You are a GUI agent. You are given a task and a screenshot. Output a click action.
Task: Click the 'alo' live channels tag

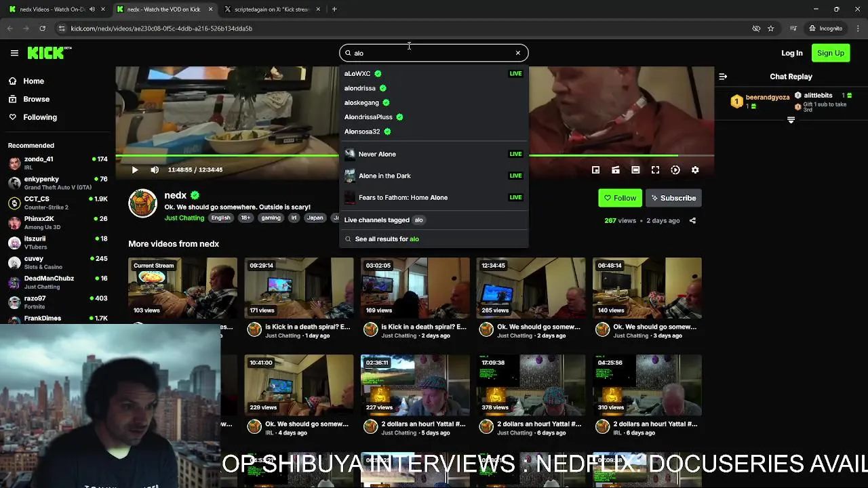[418, 220]
